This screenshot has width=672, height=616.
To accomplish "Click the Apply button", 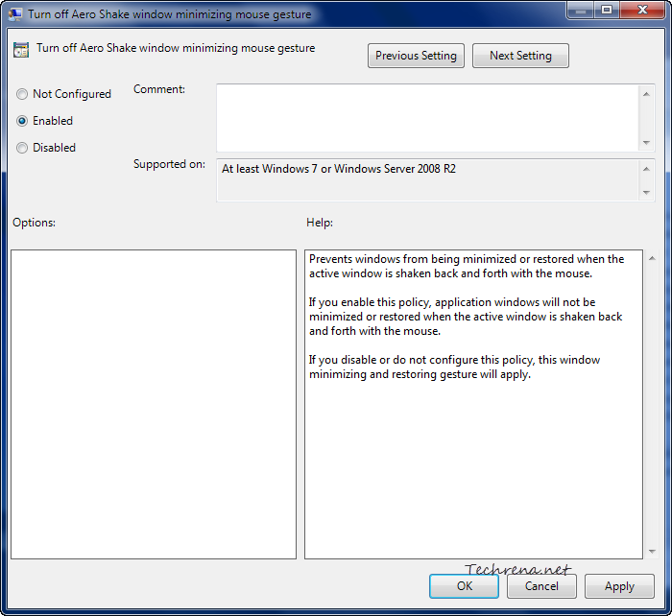I will tap(619, 586).
